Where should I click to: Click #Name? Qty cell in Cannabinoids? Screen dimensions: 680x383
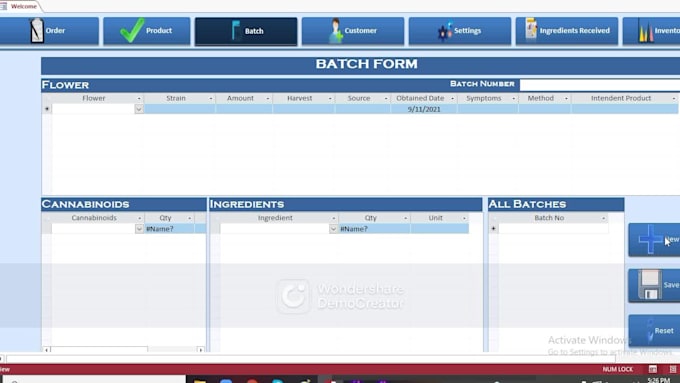(170, 229)
